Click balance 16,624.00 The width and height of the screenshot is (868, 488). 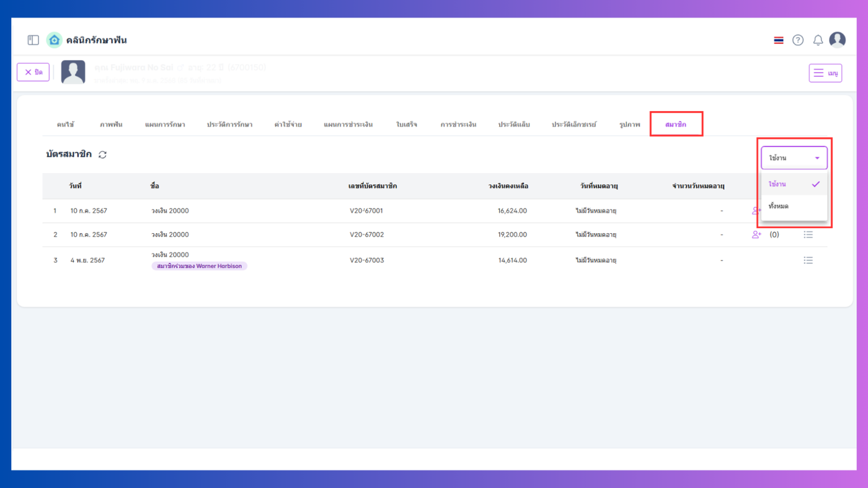tap(512, 211)
